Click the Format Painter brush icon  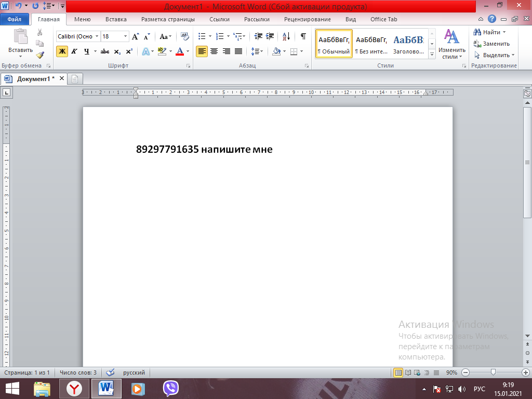(x=40, y=54)
